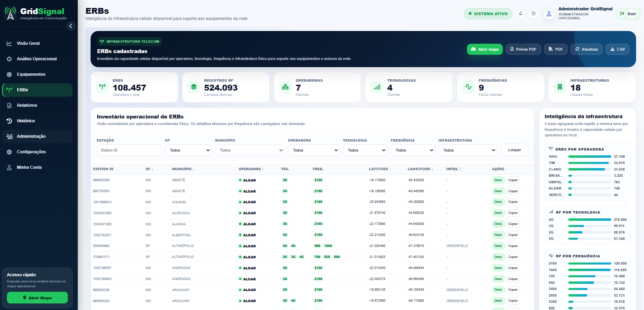Click the Tecnologias signal bars icon
The width and height of the screenshot is (644, 310).
[377, 87]
